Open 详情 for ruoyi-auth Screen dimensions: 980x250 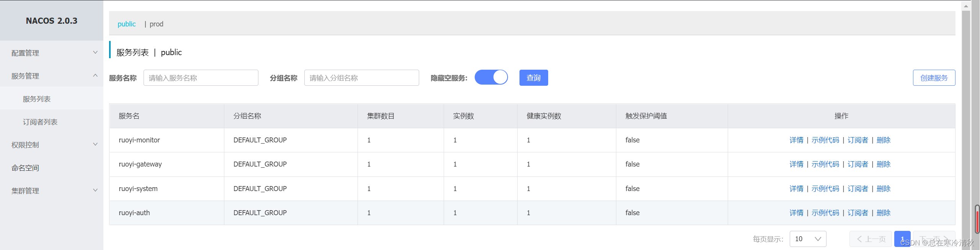(x=796, y=213)
